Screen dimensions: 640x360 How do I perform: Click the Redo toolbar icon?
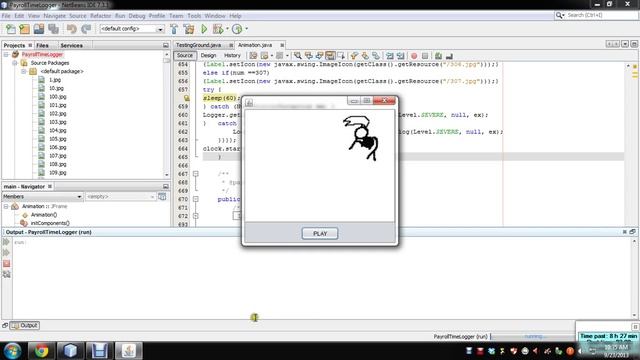click(86, 29)
